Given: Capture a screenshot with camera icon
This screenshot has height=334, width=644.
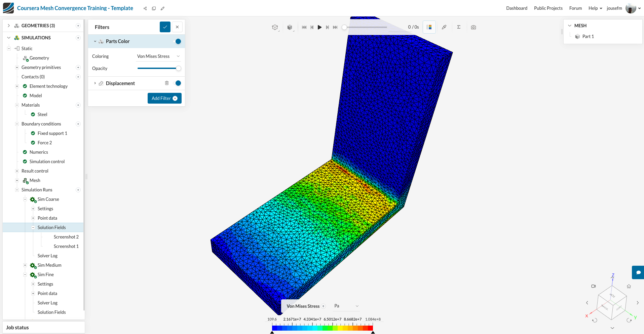Looking at the screenshot, I should (473, 27).
